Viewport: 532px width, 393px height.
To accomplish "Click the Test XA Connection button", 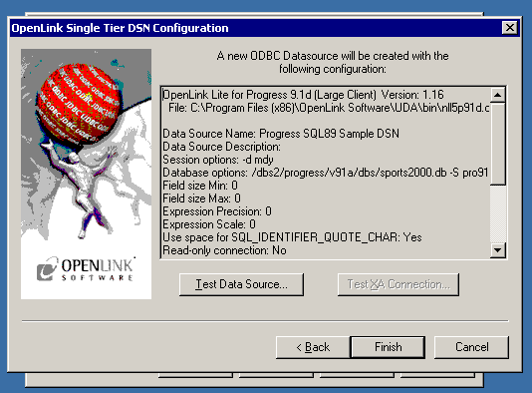I will pyautogui.click(x=399, y=284).
